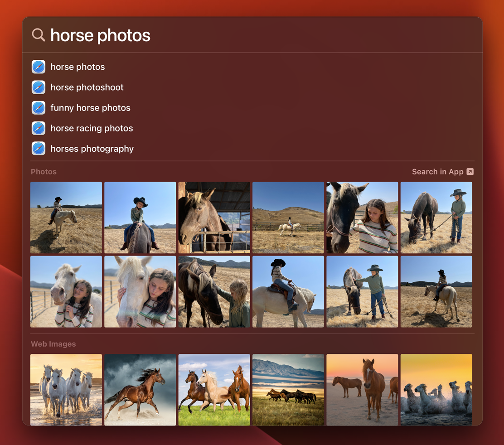Image resolution: width=504 pixels, height=445 pixels.
Task: Click the arrow icon next to Search in App
Action: (470, 172)
